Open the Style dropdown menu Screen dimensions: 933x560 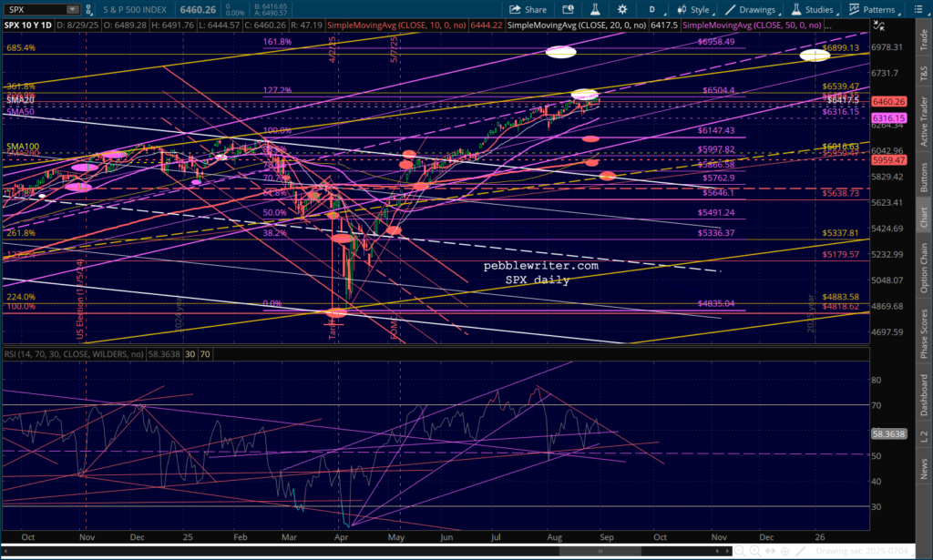tap(694, 9)
